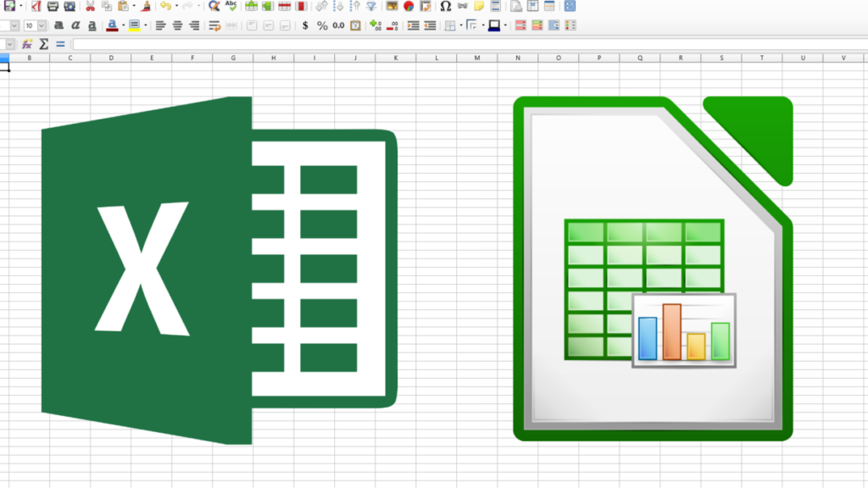Open font size combo box
Viewport: 868px width, 488px height.
pyautogui.click(x=35, y=25)
